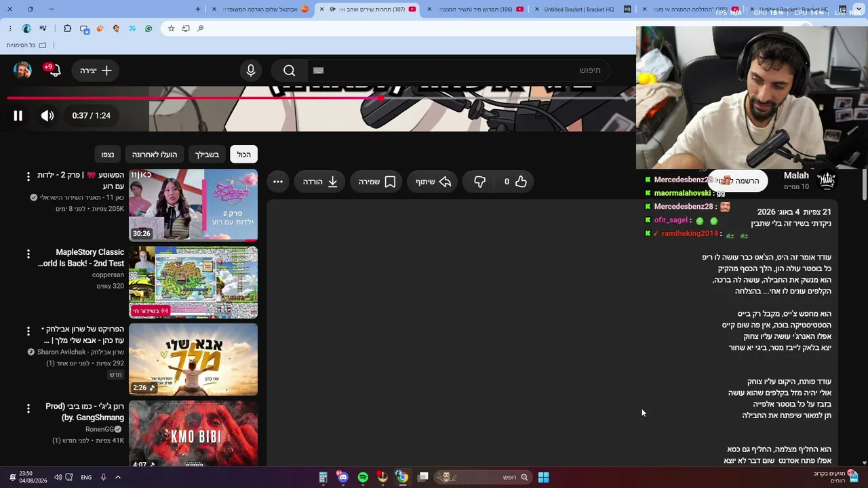Image resolution: width=868 pixels, height=488 pixels.
Task: Open options menu for הפשוטע video
Action: 28,176
